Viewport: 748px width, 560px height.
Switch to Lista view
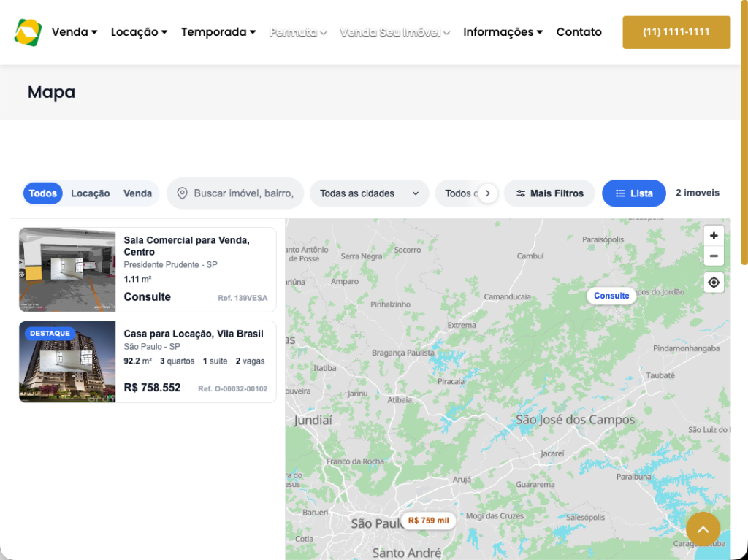634,193
